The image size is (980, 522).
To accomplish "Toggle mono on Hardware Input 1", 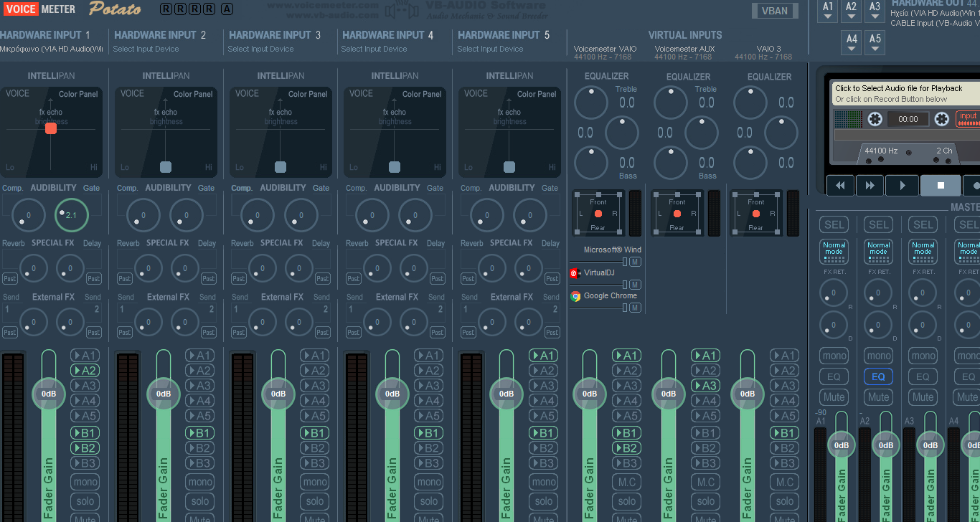I will (x=85, y=483).
